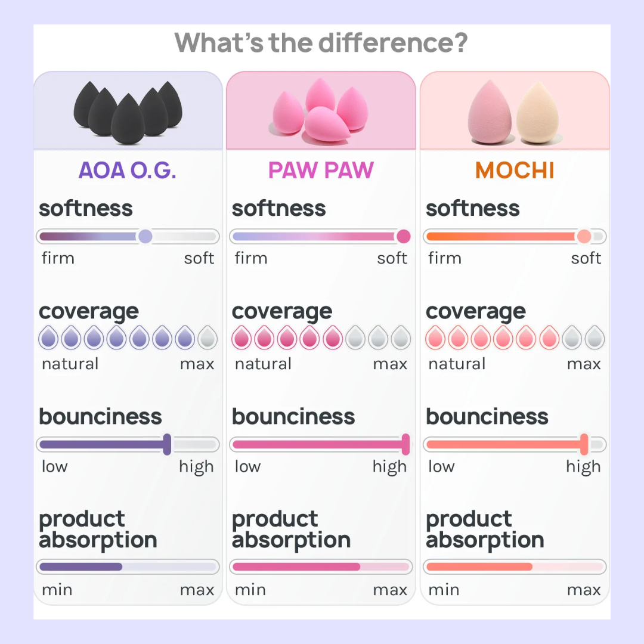644x644 pixels.
Task: Click the AOA O.G. product absorption bar
Action: click(128, 567)
